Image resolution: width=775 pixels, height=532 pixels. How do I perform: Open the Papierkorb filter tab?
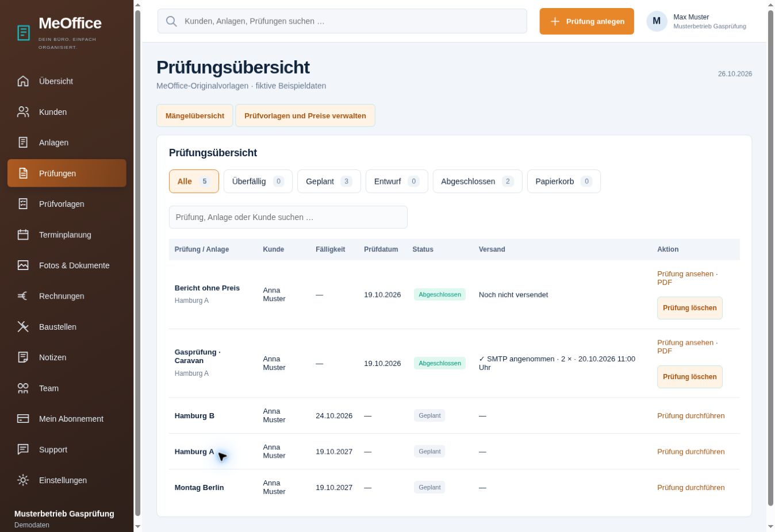tap(564, 182)
